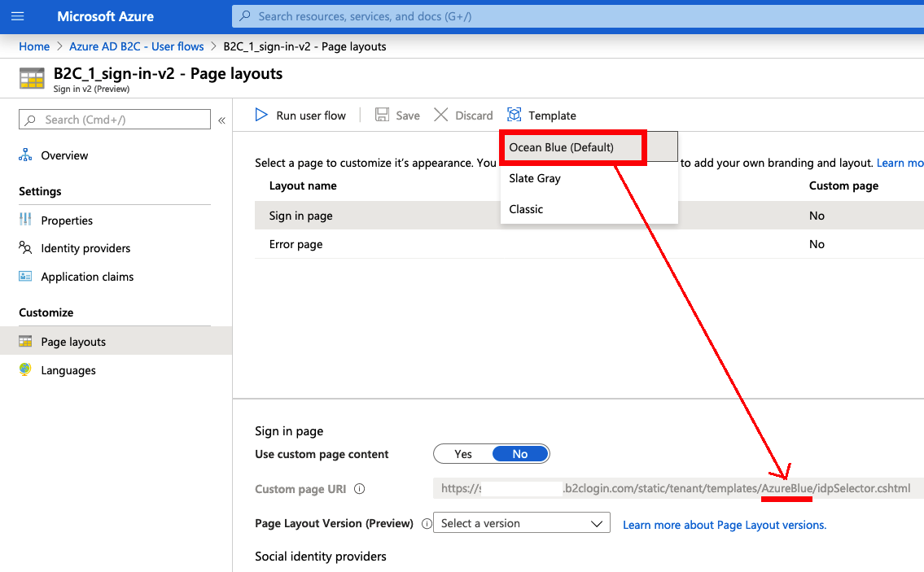924x572 pixels.
Task: Click info icon next to Custom page URI
Action: tap(360, 488)
